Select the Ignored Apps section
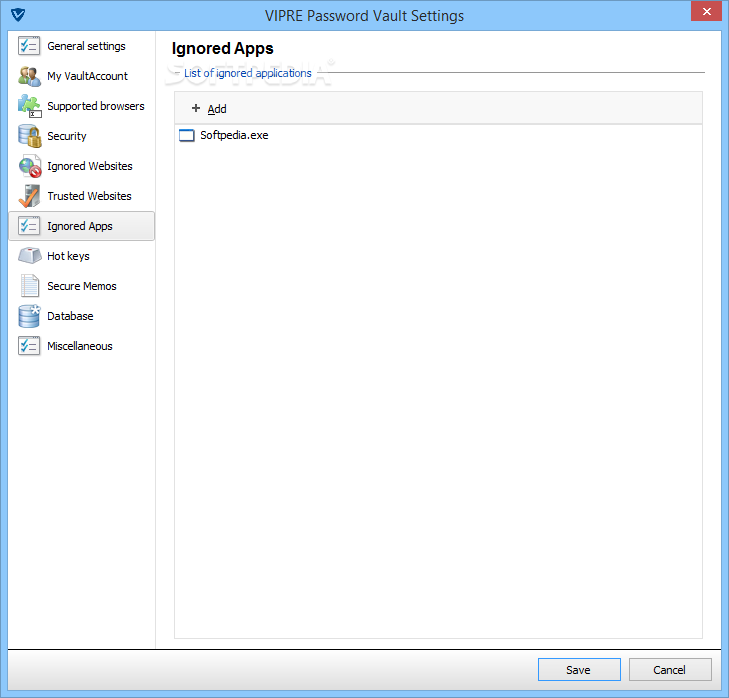Screen dimensions: 729x698 point(81,226)
